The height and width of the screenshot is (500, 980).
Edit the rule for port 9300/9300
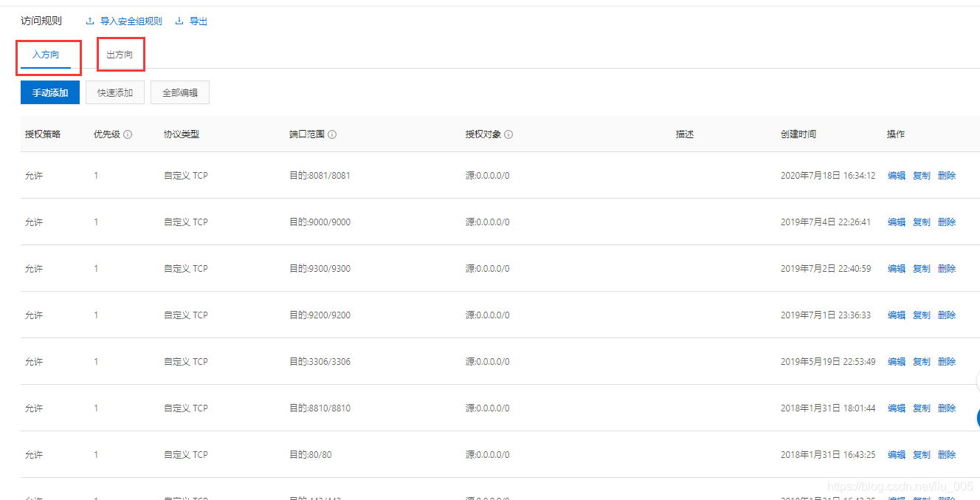click(897, 269)
